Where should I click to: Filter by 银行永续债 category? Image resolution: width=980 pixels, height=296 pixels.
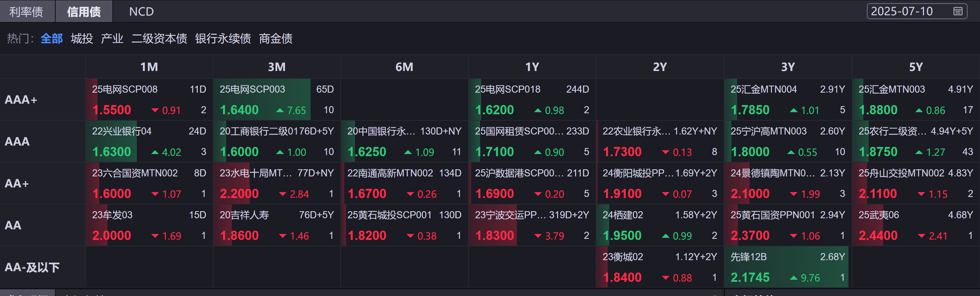pyautogui.click(x=223, y=38)
